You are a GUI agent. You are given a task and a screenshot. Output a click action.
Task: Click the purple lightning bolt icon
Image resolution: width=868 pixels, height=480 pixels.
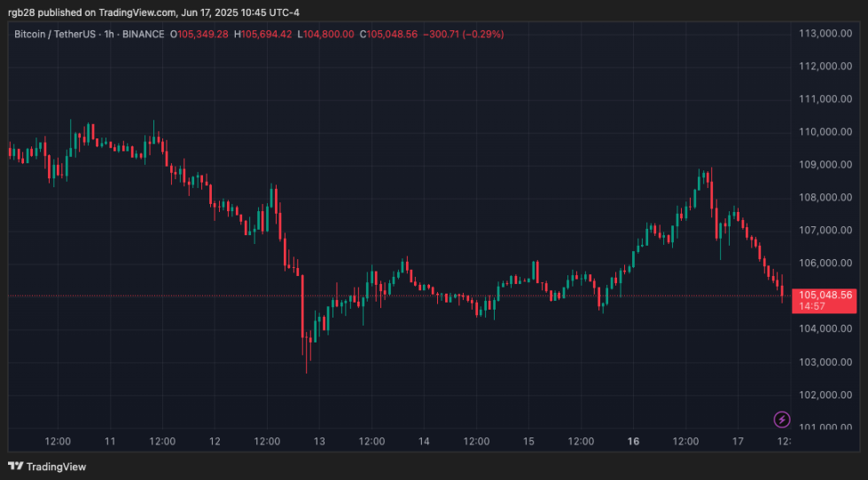[782, 419]
